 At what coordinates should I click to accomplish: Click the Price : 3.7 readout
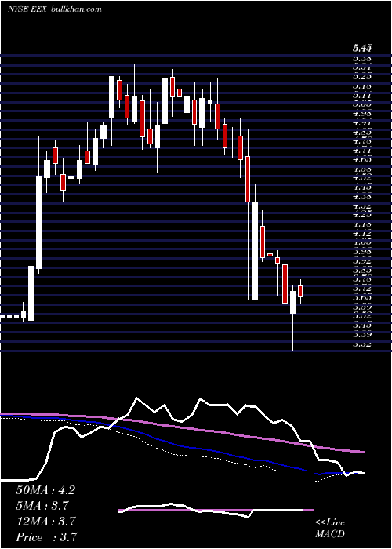coord(46,536)
